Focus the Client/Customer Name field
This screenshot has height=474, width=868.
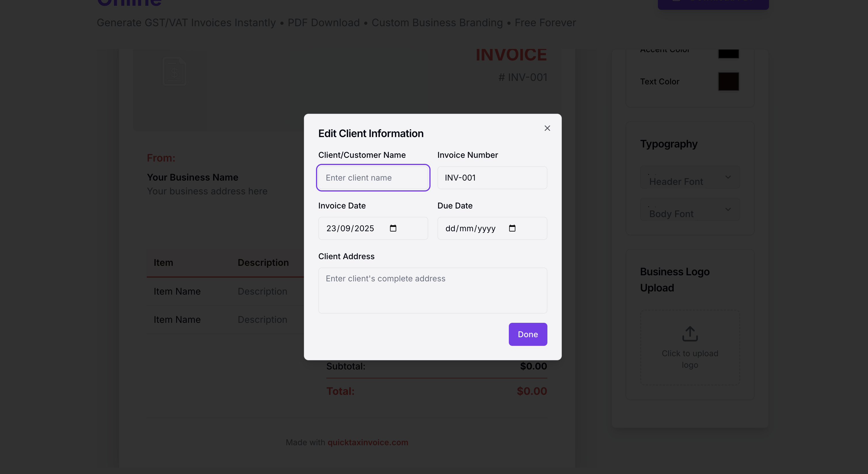tap(373, 178)
